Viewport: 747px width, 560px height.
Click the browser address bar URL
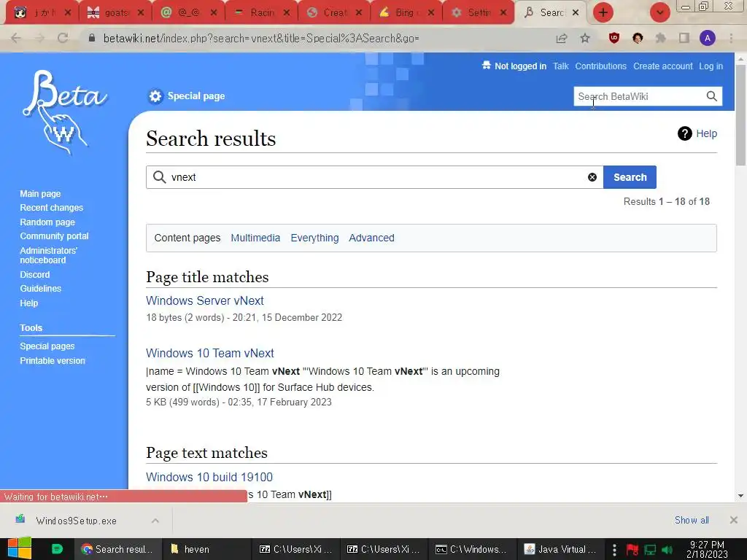tap(261, 38)
